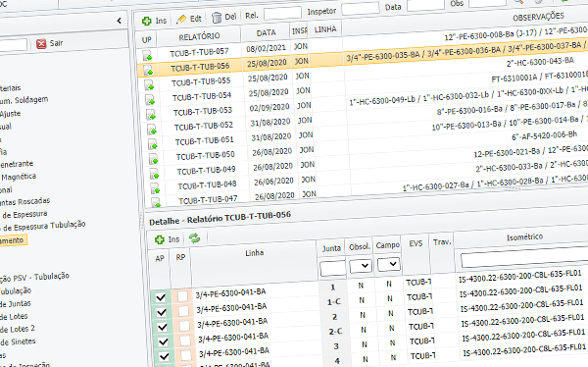Click the Inspetor filter input field
Viewport: 588px width, 367px height.
click(x=361, y=9)
